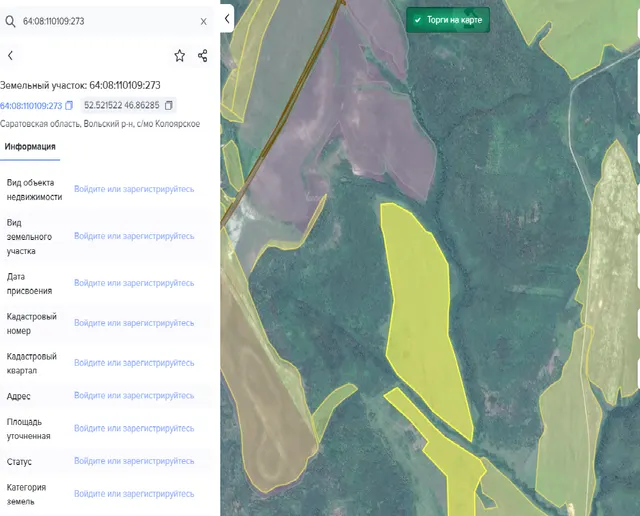This screenshot has width=640, height=516.
Task: Go back using the left arrow
Action: [11, 56]
